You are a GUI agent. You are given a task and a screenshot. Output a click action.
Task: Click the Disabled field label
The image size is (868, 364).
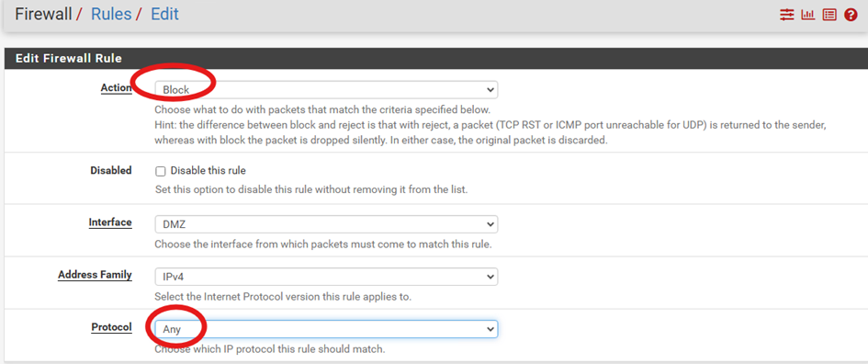[111, 171]
